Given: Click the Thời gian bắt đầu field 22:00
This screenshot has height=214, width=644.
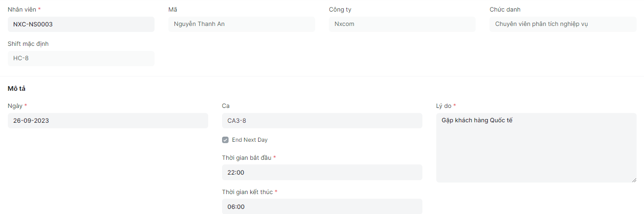Looking at the screenshot, I should pyautogui.click(x=322, y=172).
